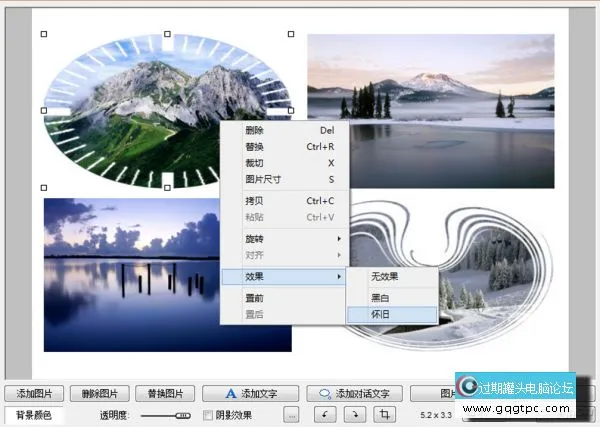The image size is (600, 427).
Task: Click the rotate left arrow icon
Action: tap(326, 414)
